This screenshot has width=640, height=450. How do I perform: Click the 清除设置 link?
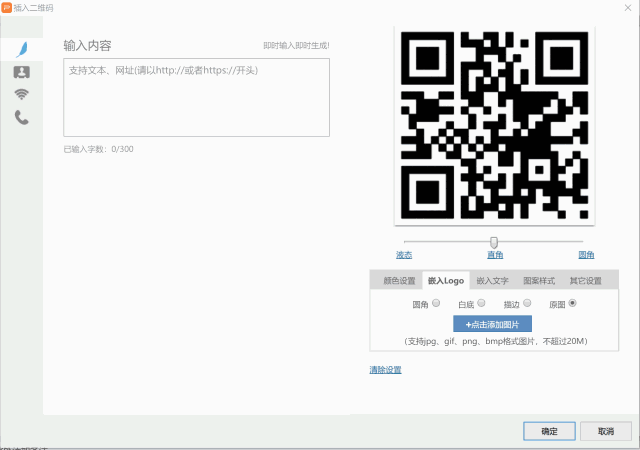coord(385,370)
